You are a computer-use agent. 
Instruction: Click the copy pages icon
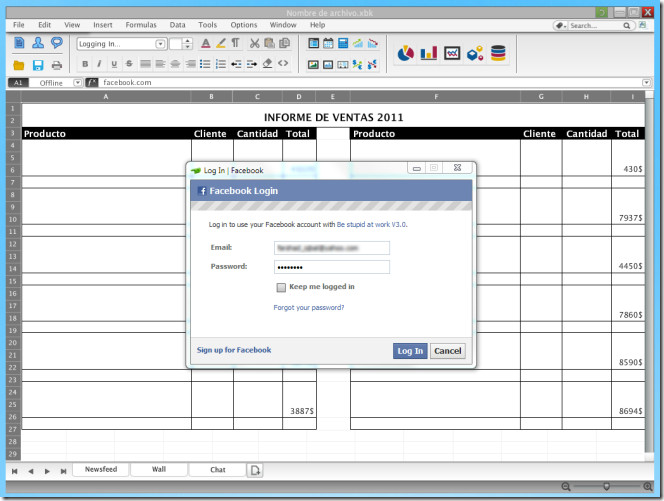[285, 43]
